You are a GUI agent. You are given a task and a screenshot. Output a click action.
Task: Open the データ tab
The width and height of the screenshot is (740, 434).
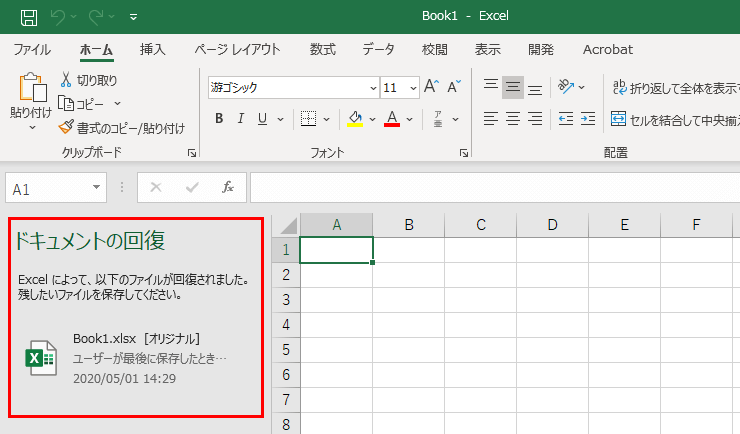pos(378,50)
